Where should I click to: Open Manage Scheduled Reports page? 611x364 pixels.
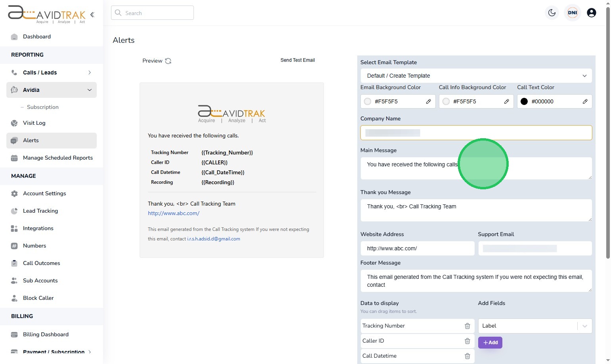click(x=57, y=158)
